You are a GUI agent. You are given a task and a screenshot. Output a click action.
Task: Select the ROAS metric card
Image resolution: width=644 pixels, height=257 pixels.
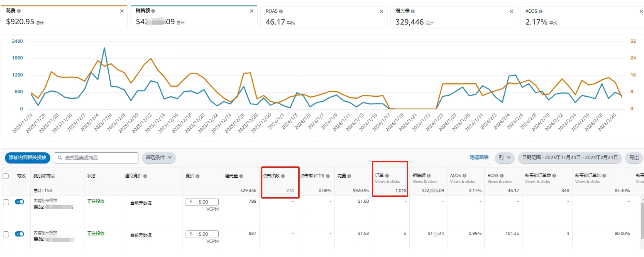point(324,17)
